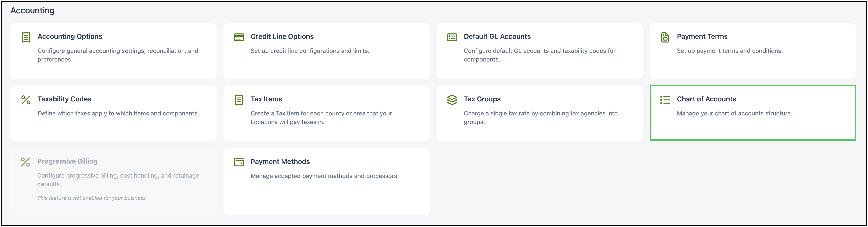Screen dimensions: 868x227
Task: Click the Payment Methods wallet icon
Action: click(x=239, y=162)
